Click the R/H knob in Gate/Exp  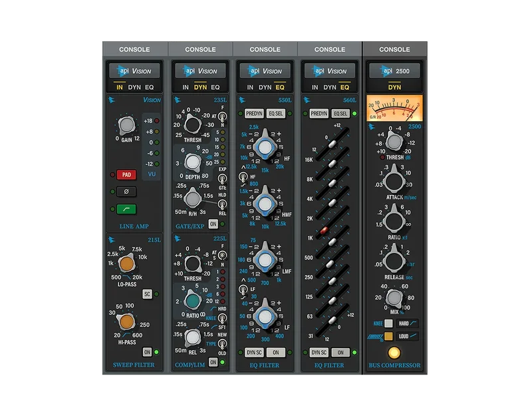pos(193,198)
